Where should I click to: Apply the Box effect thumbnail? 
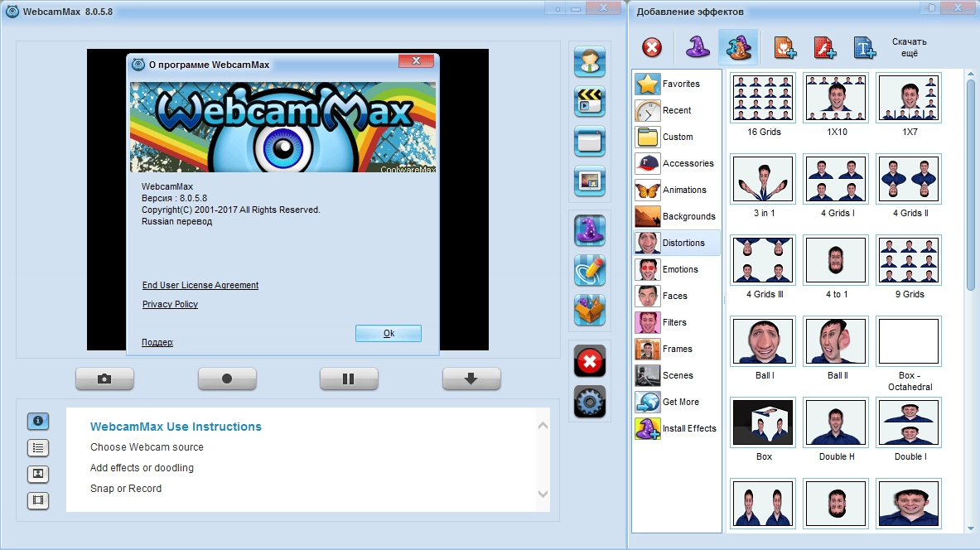coord(763,423)
